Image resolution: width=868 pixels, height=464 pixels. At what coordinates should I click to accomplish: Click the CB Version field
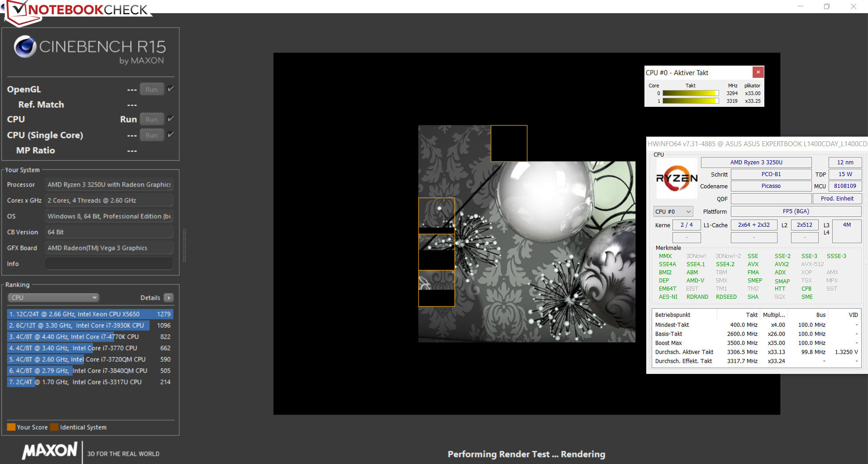(x=109, y=232)
